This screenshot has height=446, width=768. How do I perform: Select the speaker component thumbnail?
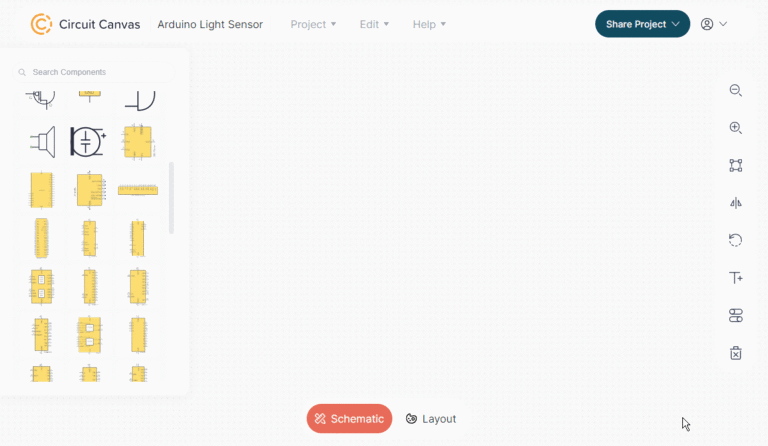pos(43,142)
